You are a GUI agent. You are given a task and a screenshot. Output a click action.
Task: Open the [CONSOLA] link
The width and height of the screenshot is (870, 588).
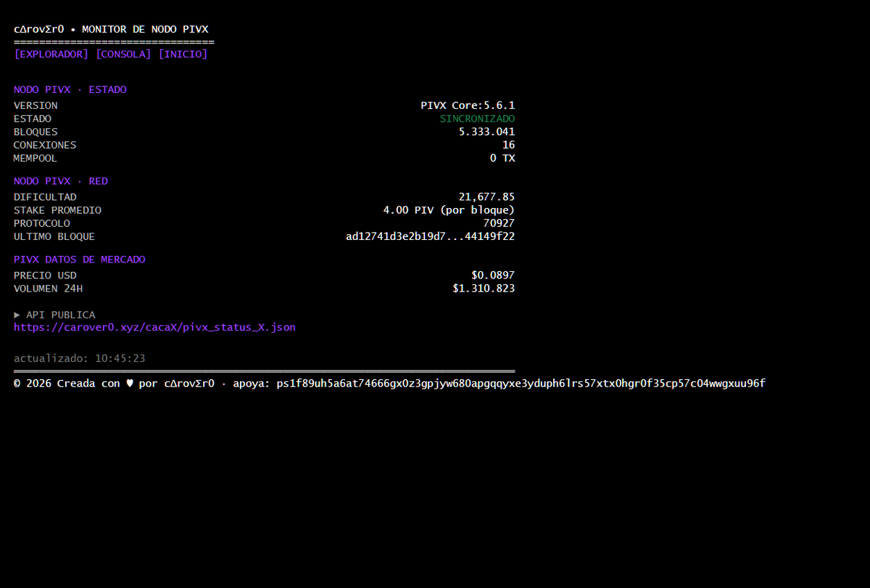click(123, 54)
